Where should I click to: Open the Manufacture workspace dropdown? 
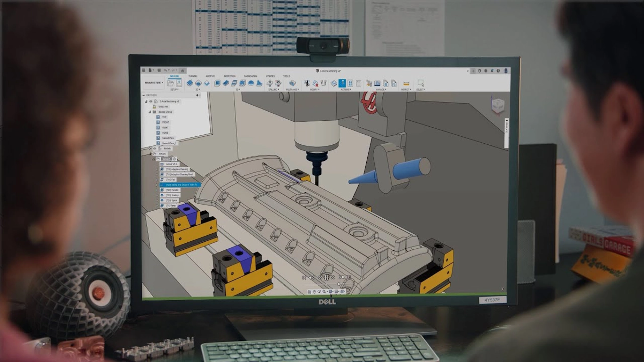(154, 82)
